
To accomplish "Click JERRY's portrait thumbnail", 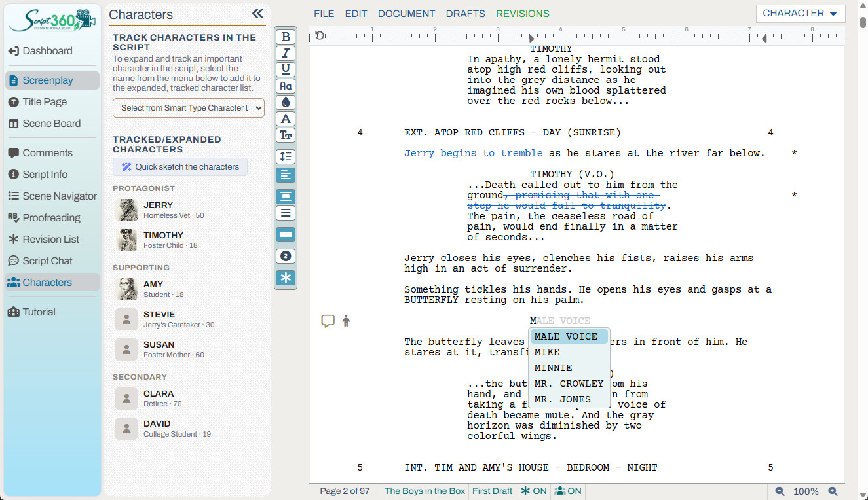I will [x=127, y=210].
